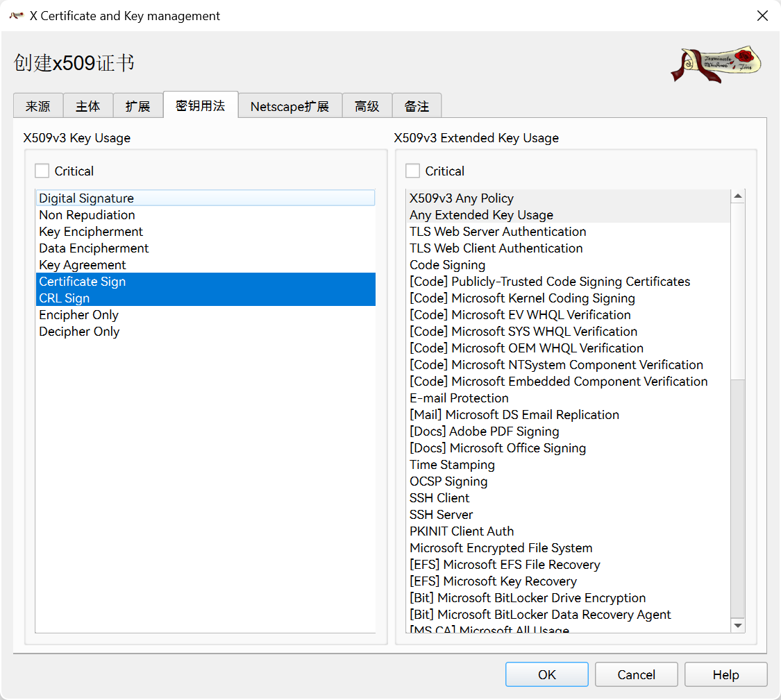The image size is (781, 700).
Task: Open the 扩展 tab
Action: pyautogui.click(x=138, y=106)
